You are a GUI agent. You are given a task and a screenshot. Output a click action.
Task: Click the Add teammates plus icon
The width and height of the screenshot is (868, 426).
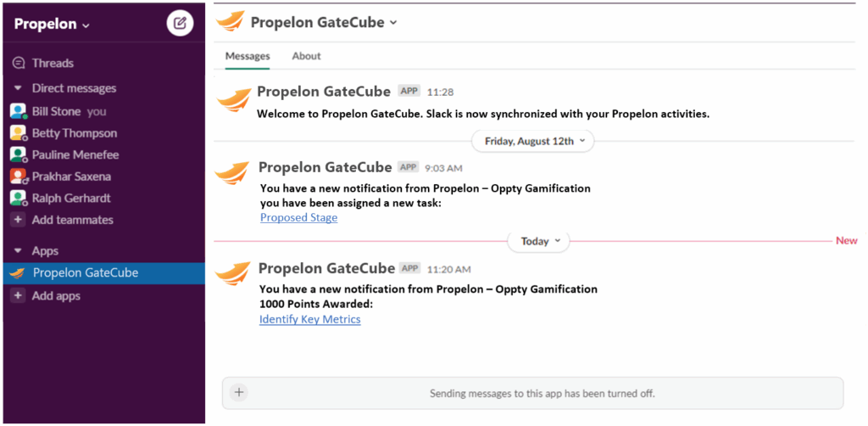[x=19, y=220]
